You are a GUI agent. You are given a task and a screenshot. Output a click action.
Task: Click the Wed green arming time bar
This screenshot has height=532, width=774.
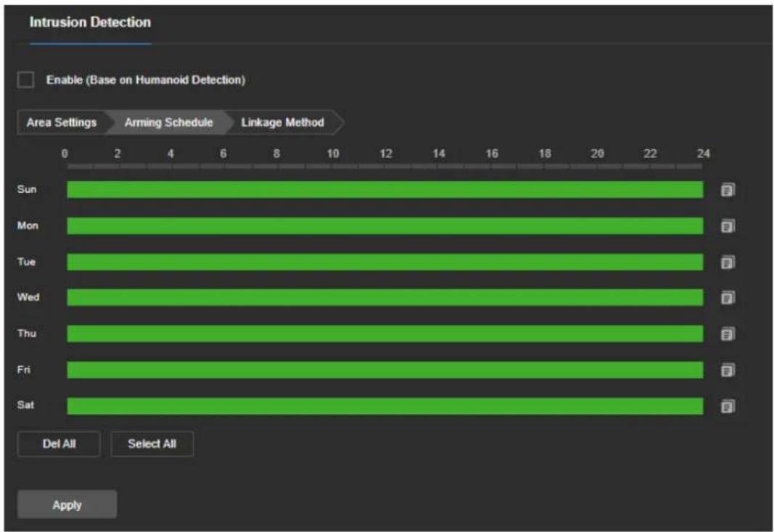385,297
